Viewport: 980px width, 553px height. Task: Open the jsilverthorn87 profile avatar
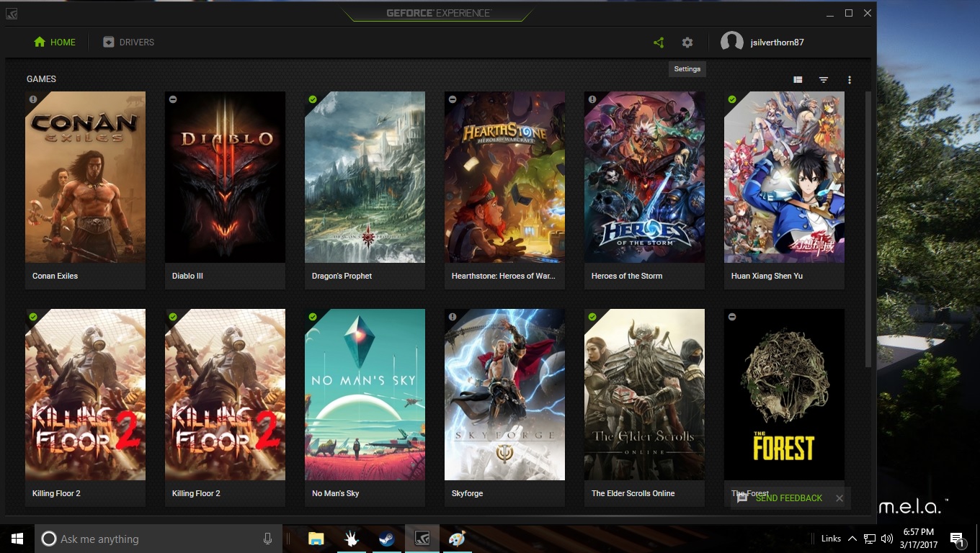732,42
